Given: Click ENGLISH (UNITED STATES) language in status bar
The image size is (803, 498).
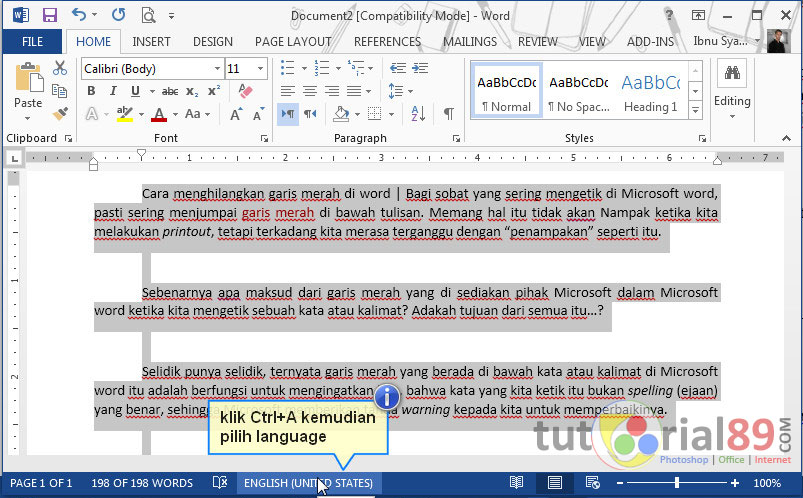Looking at the screenshot, I should [308, 483].
